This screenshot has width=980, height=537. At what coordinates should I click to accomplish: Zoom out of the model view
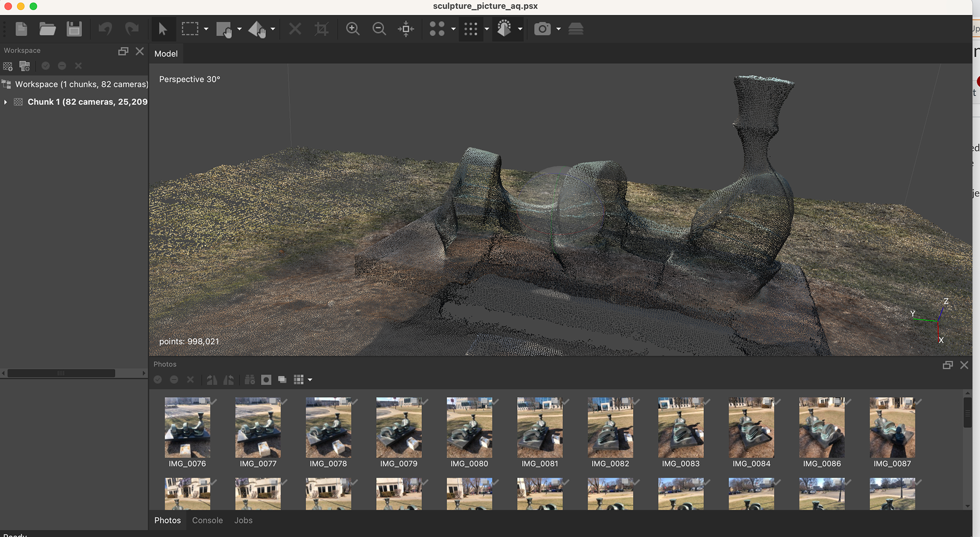coord(379,29)
